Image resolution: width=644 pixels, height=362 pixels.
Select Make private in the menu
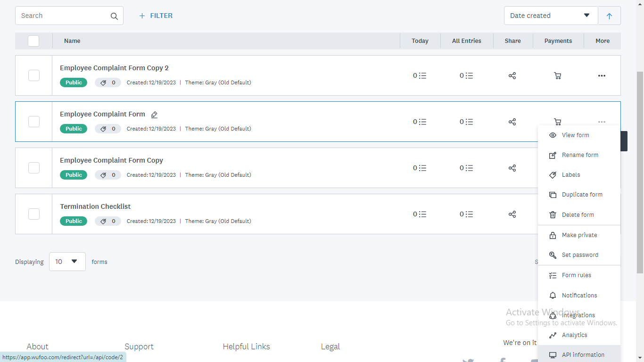click(579, 235)
